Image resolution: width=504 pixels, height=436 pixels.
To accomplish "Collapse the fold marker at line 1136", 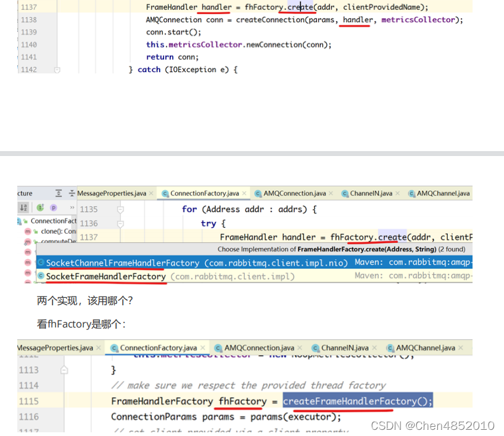I will 120,224.
